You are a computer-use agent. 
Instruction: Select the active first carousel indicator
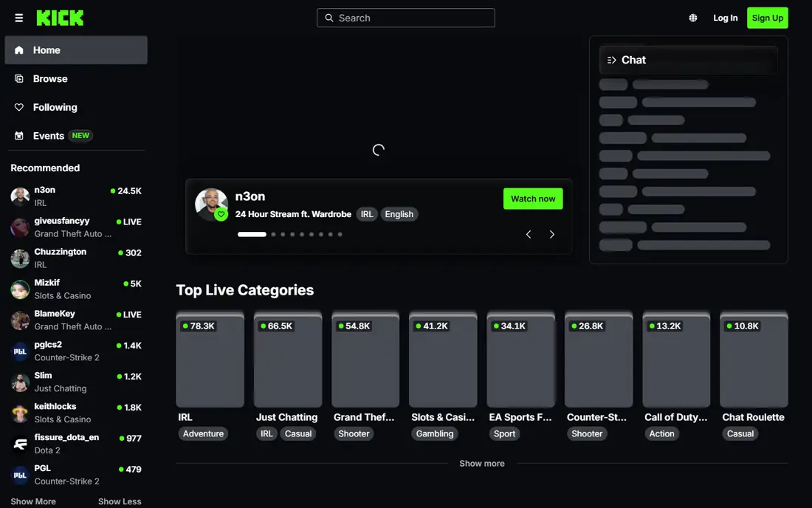click(252, 235)
